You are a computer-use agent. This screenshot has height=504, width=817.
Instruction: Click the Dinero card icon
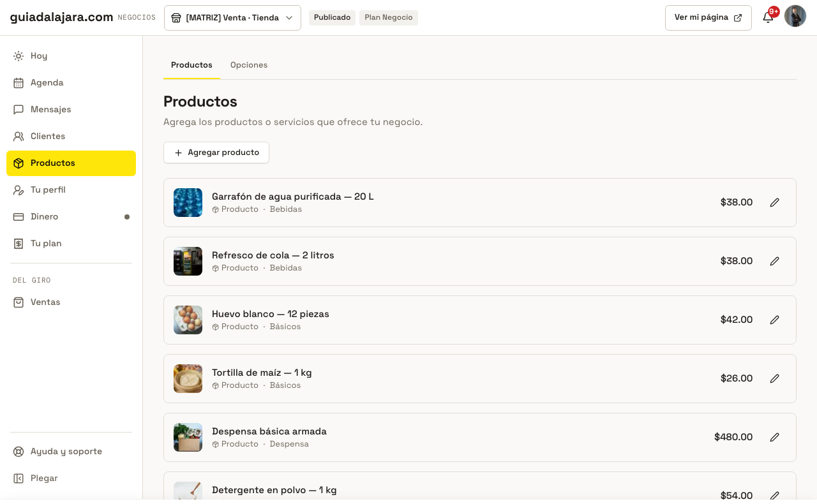point(19,217)
